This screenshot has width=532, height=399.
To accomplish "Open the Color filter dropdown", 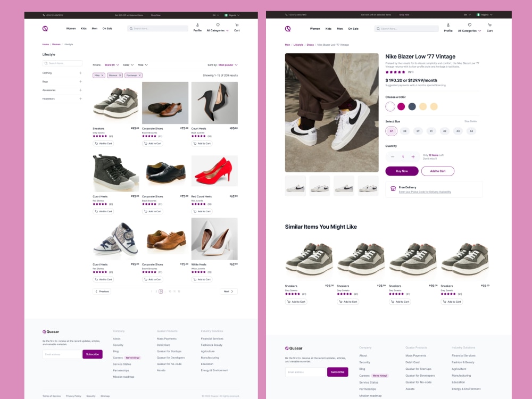I will (128, 65).
